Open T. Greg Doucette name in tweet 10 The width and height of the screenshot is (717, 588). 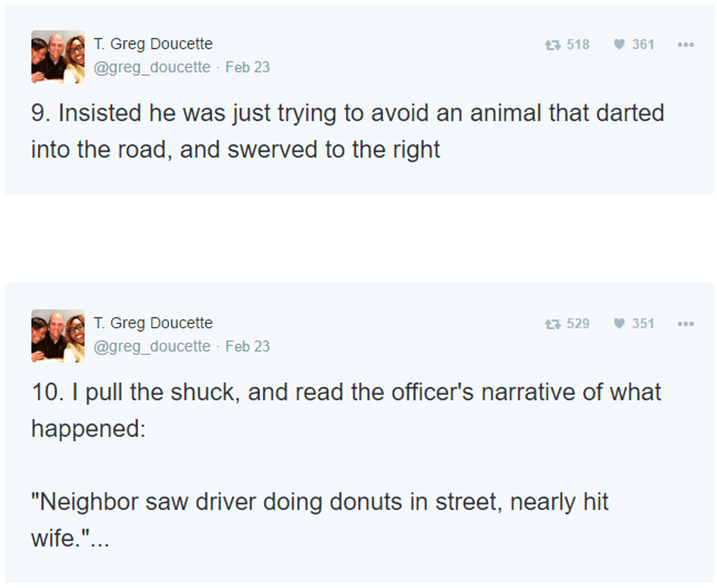point(153,323)
